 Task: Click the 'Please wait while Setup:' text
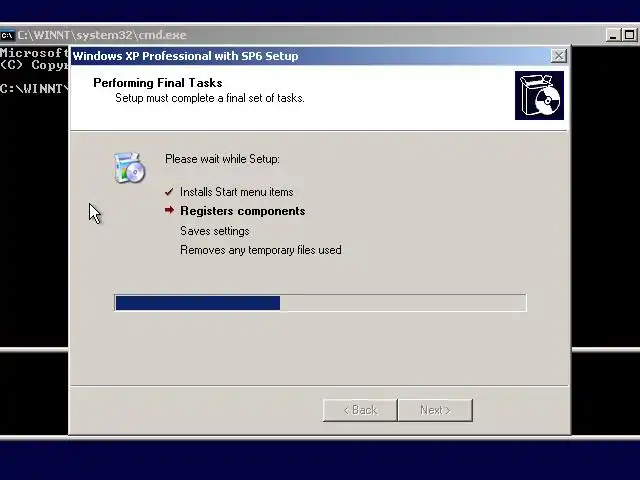click(222, 159)
